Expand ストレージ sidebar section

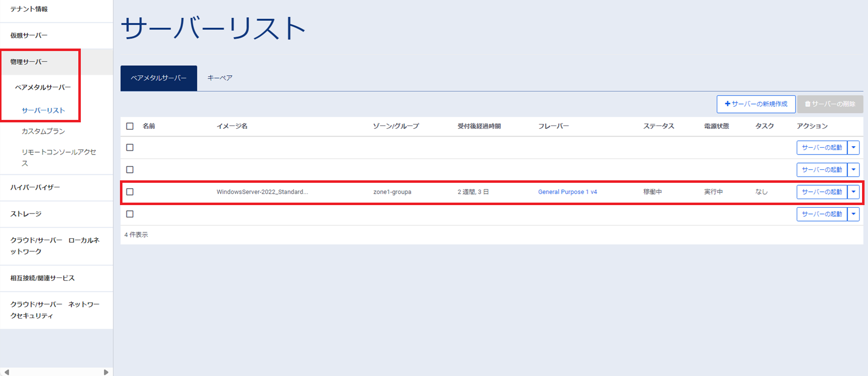coord(26,214)
